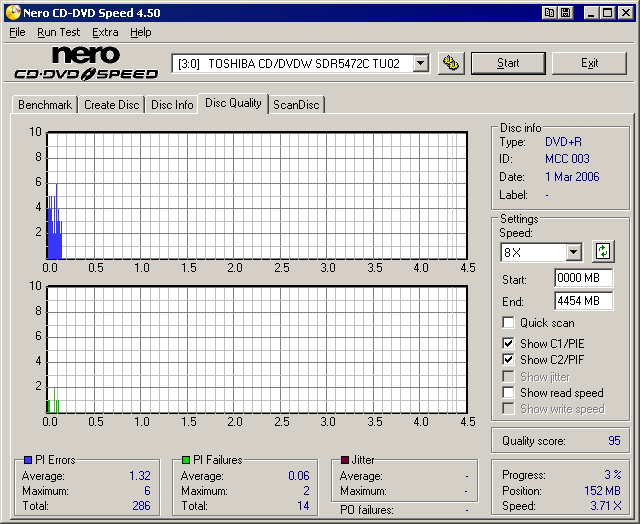Image resolution: width=640 pixels, height=524 pixels.
Task: Enable Show read speed checkbox
Action: pos(509,393)
